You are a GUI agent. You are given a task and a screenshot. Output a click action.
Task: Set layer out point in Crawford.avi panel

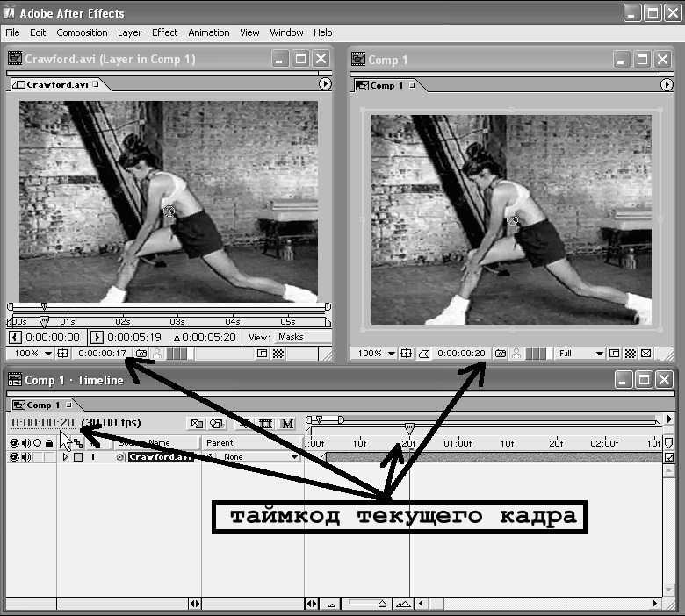[97, 337]
